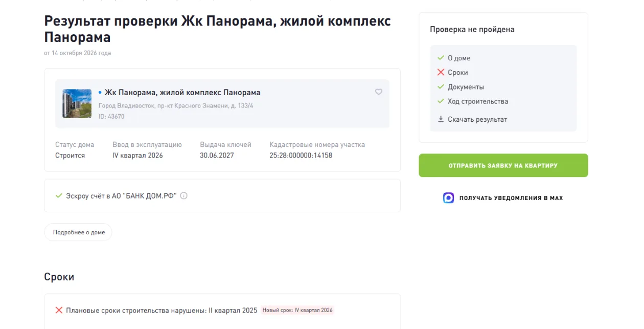Click the info icon next to Эскроу счёт
The image size is (644, 329).
[184, 195]
